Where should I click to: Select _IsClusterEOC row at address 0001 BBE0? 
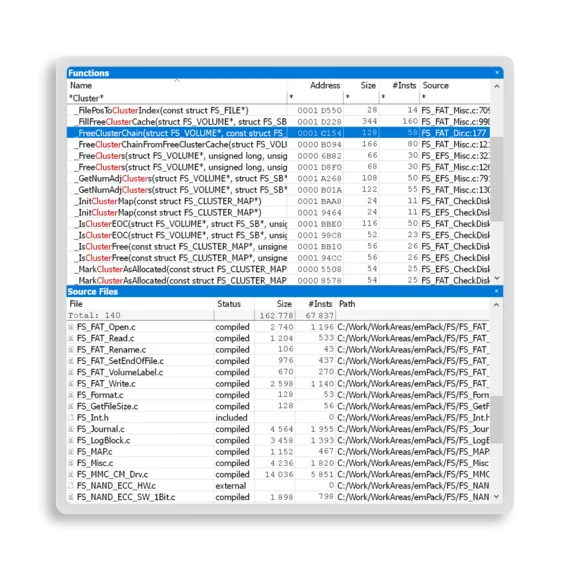click(278, 224)
